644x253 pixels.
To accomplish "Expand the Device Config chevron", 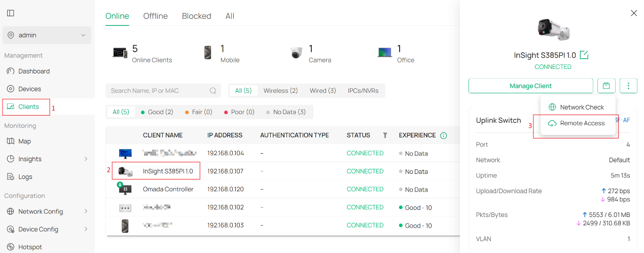I will pos(86,229).
